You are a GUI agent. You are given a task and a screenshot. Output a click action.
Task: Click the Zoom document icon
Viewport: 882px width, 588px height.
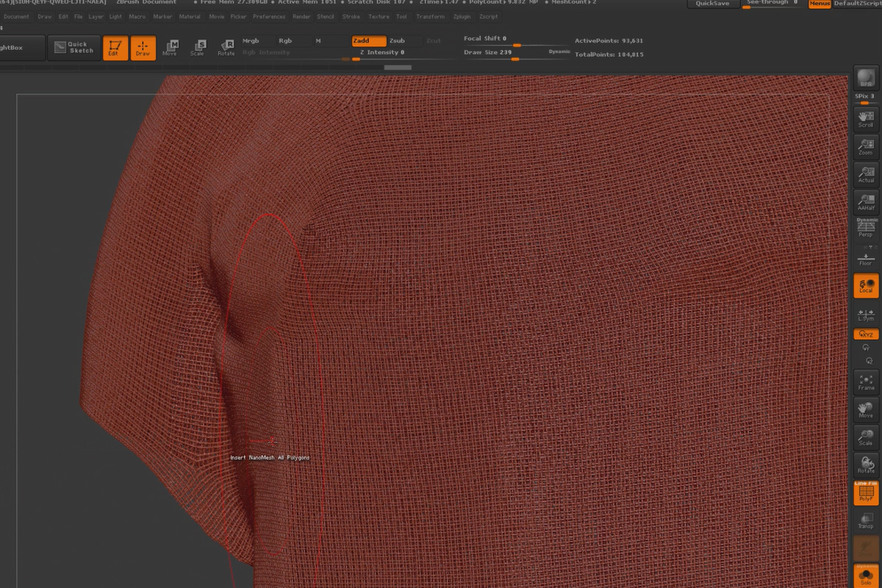coord(866,147)
